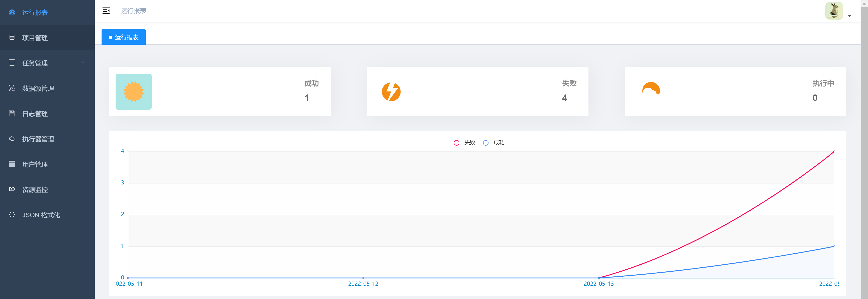
Task: Select the 运行报表 page tab
Action: pyautogui.click(x=124, y=37)
